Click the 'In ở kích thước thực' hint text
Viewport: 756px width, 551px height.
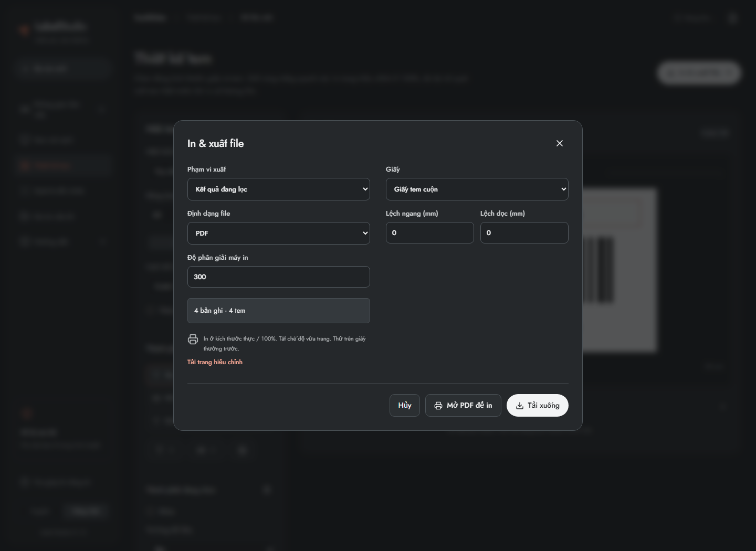(285, 344)
